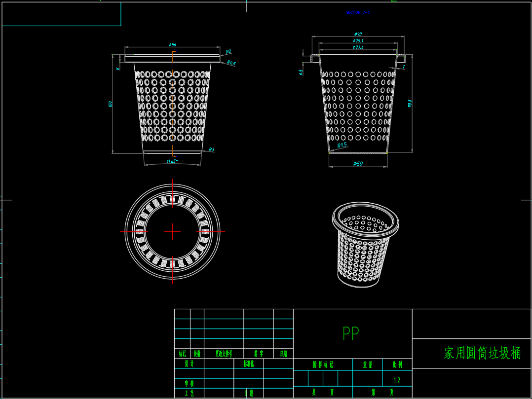Click the section view of basket
Viewport: 532px width, 399px height.
[x=358, y=104]
